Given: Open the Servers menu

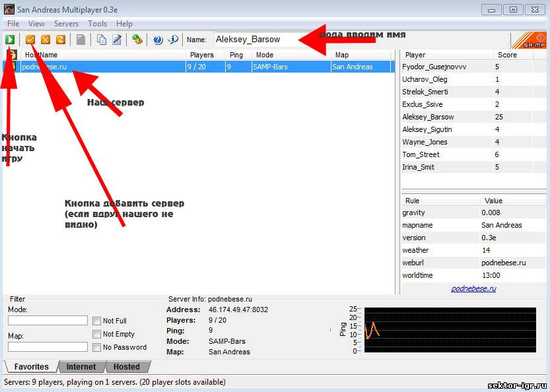Looking at the screenshot, I should click(66, 24).
